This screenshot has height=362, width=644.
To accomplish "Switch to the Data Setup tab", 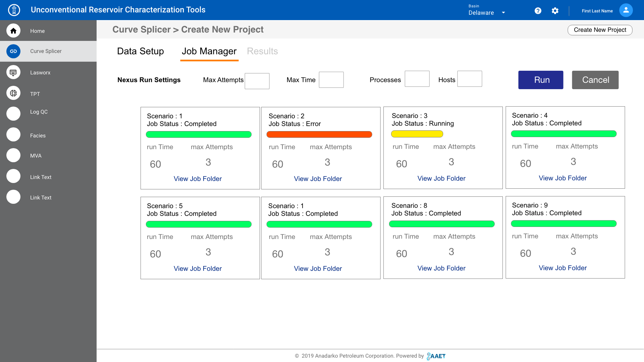I will point(140,51).
